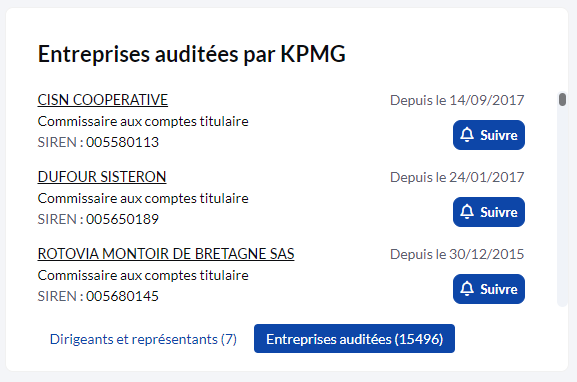This screenshot has height=382, width=577.
Task: Open the DUFOUR SISTERON company link
Action: point(102,177)
